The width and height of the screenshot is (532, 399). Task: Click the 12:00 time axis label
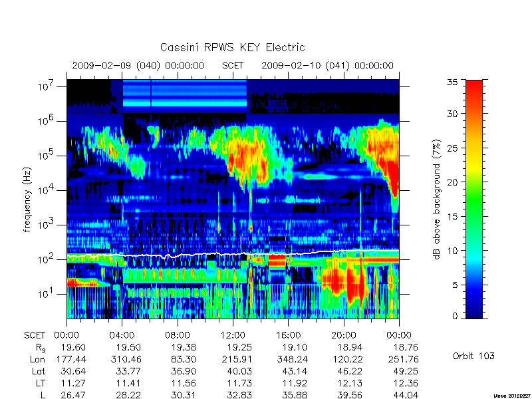coord(233,336)
